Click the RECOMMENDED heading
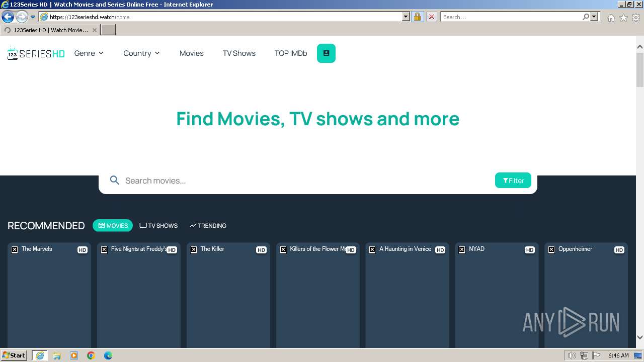The image size is (644, 362). (46, 226)
